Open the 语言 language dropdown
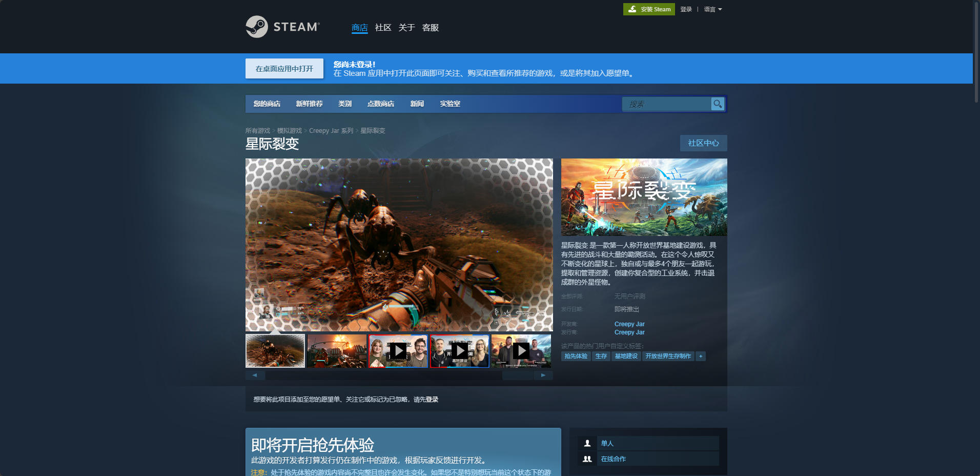The height and width of the screenshot is (476, 980). 713,9
